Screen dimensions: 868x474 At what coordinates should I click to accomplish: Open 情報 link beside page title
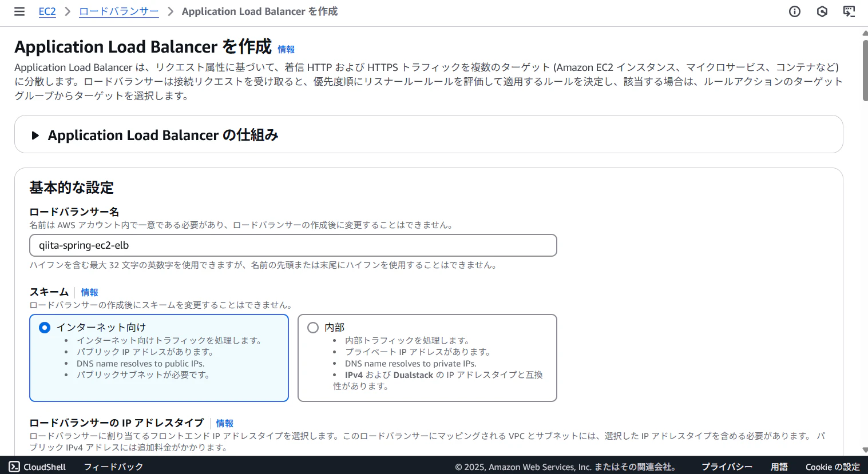286,50
